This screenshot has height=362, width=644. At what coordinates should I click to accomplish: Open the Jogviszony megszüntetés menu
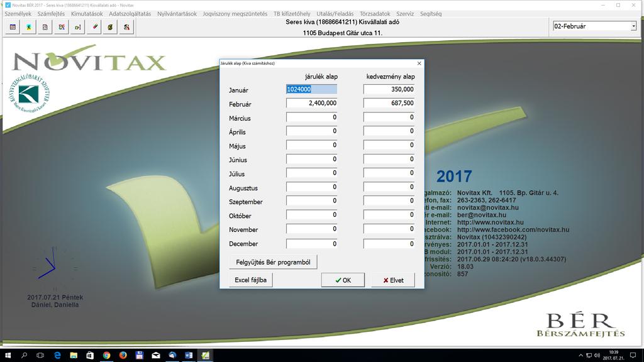click(235, 14)
